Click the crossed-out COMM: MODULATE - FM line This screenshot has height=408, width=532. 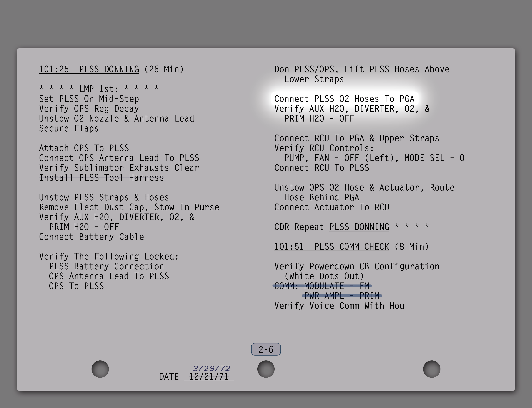[322, 286]
